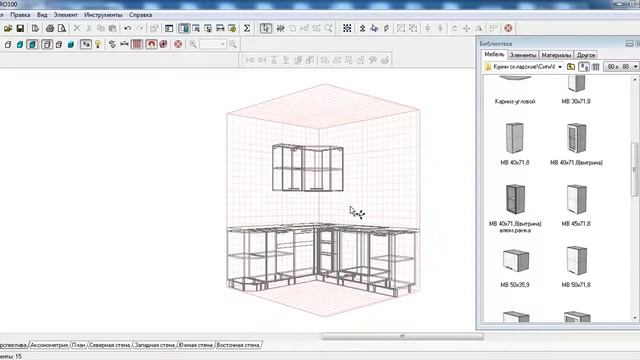Switch to the Материалы library tab
The width and height of the screenshot is (640, 360).
pyautogui.click(x=556, y=55)
